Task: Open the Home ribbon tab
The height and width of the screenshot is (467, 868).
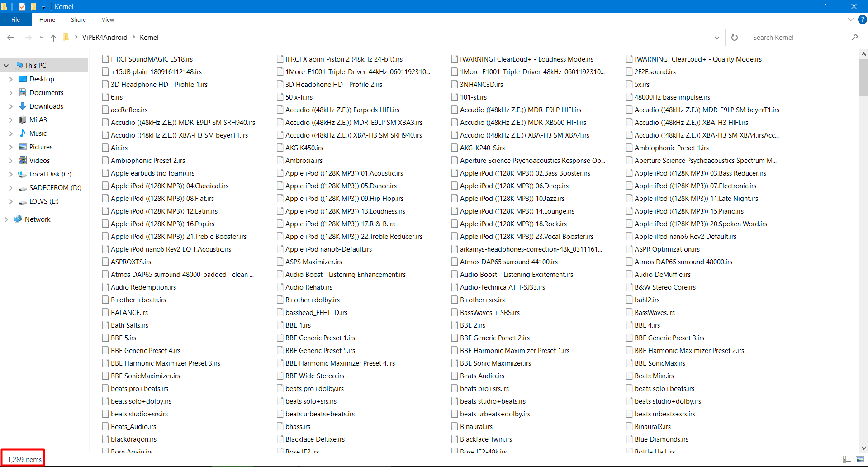Action: [x=47, y=19]
